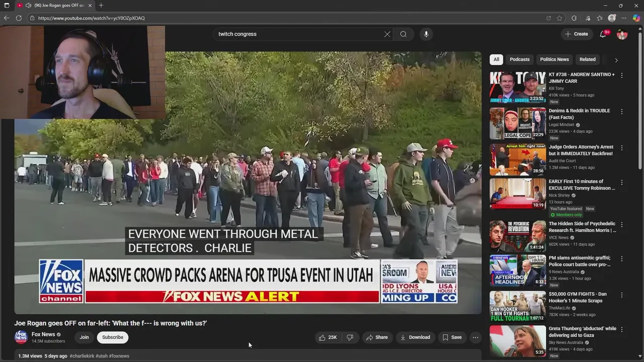Open Hidden Side of Psychedelic Research thumbnail
This screenshot has height=362, width=644.
518,236
